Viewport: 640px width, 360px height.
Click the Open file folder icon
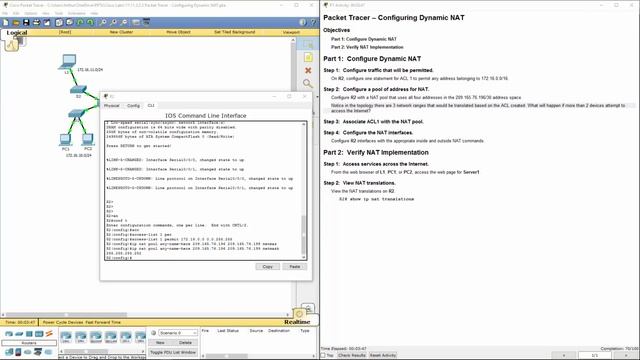coord(16,22)
